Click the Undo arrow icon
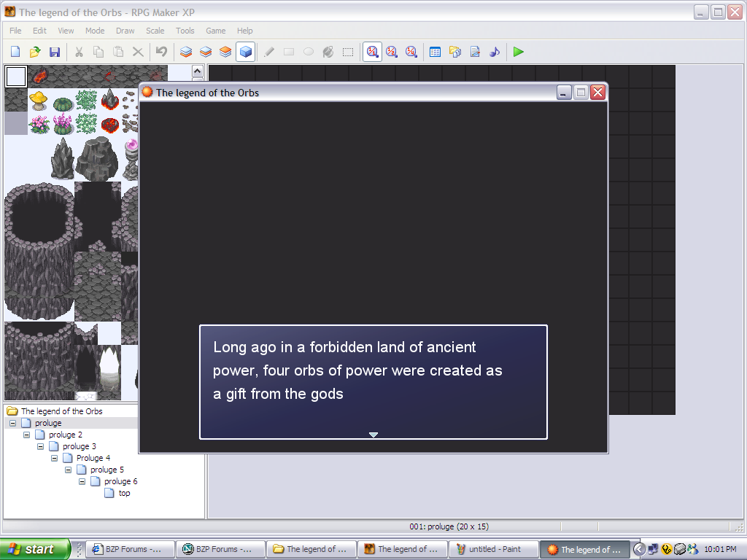The height and width of the screenshot is (560, 747). point(161,52)
